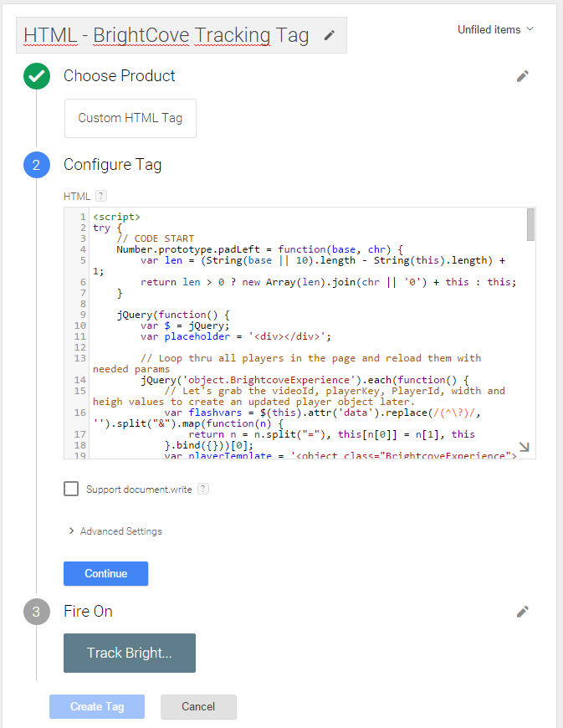Open Track Bright... trigger tile
The image size is (563, 728).
tap(130, 653)
